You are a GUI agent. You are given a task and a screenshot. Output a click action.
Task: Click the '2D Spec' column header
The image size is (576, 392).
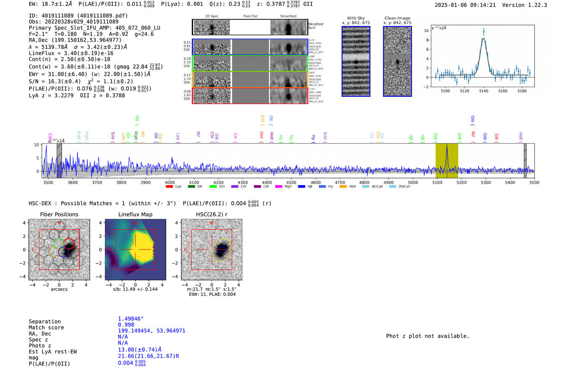pyautogui.click(x=212, y=16)
